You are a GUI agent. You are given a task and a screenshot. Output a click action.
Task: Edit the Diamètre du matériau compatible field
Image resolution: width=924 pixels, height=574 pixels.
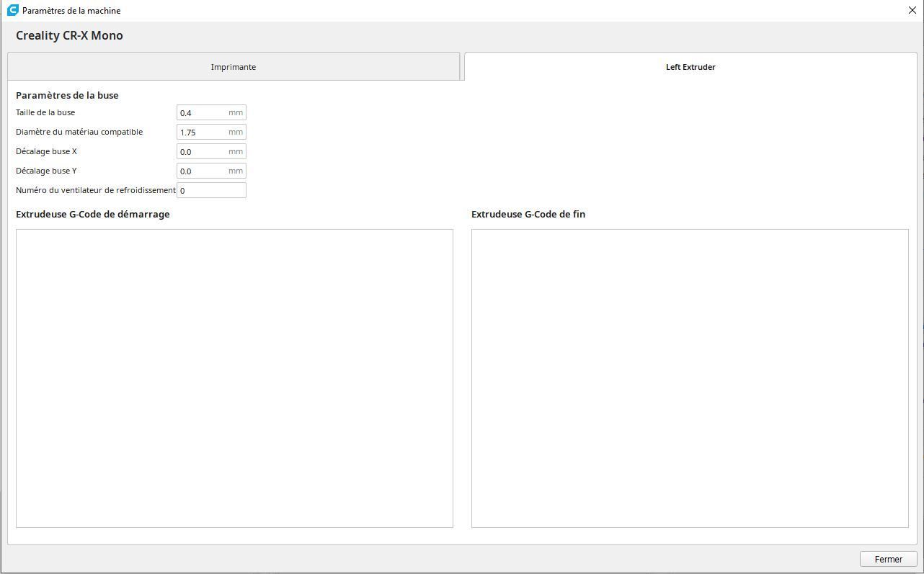(x=211, y=132)
